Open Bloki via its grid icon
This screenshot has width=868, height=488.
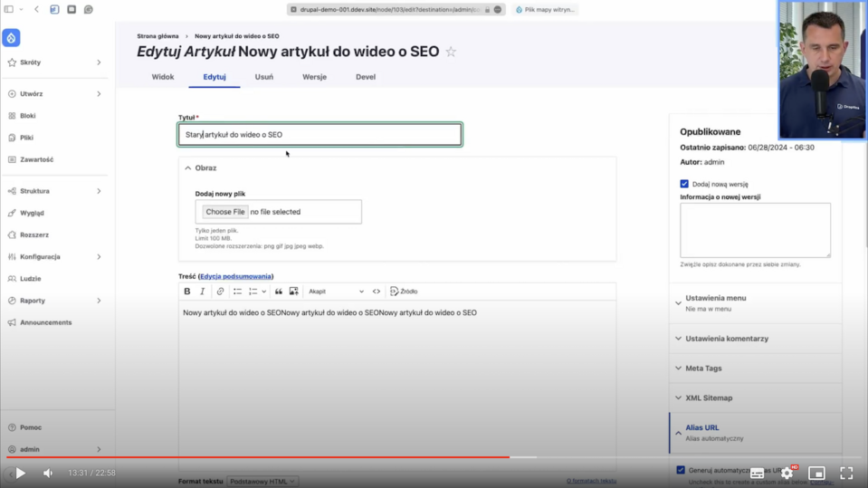click(12, 116)
